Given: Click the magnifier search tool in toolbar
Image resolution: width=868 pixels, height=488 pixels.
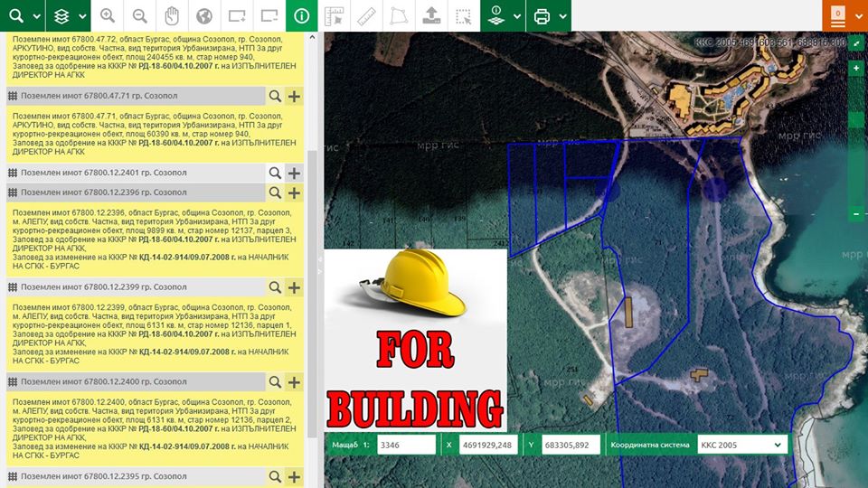Looking at the screenshot, I should click(15, 16).
